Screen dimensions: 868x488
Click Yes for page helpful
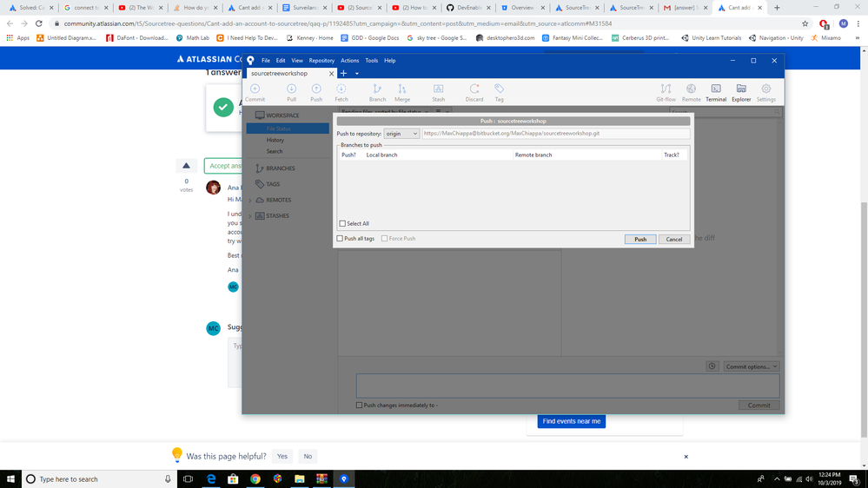282,457
